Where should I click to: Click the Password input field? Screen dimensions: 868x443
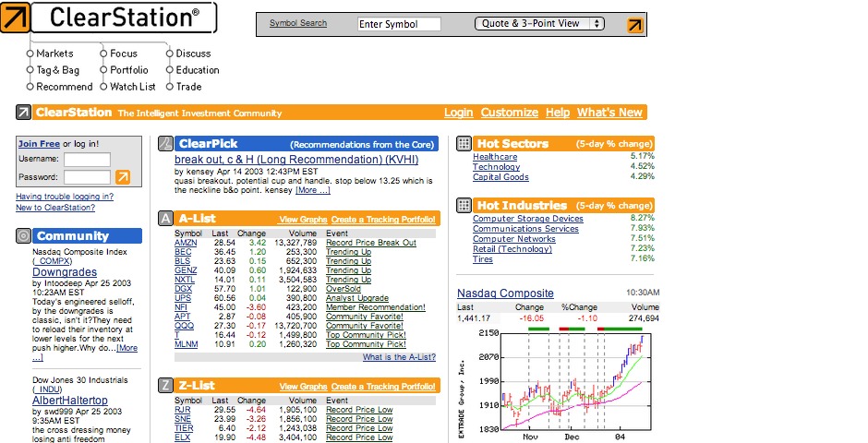pos(88,177)
